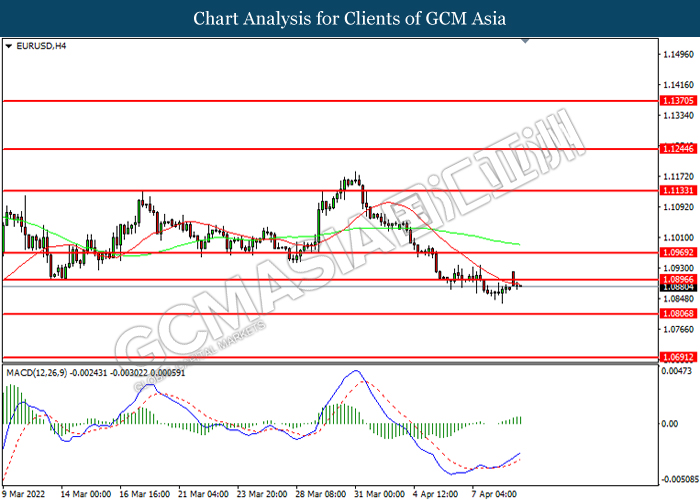
Task: Click the 1.08480 price scale value
Action: (679, 299)
